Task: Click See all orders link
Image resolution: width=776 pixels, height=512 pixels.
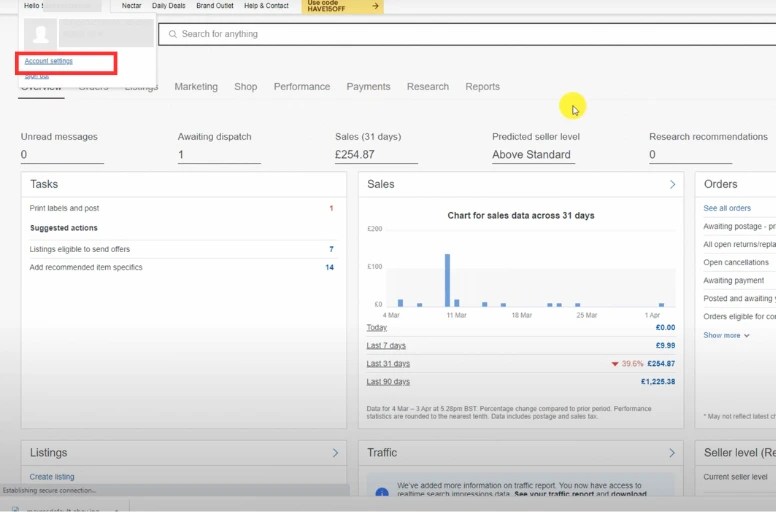Action: pos(727,208)
